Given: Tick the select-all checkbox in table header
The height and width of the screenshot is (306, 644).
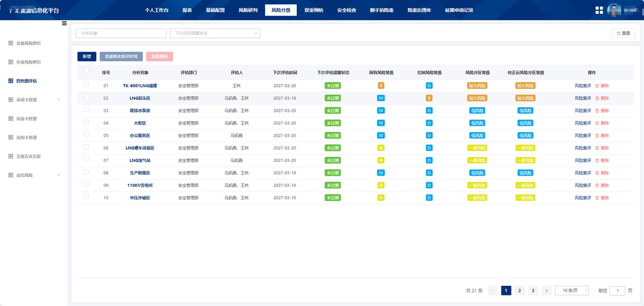Looking at the screenshot, I should (86, 70).
